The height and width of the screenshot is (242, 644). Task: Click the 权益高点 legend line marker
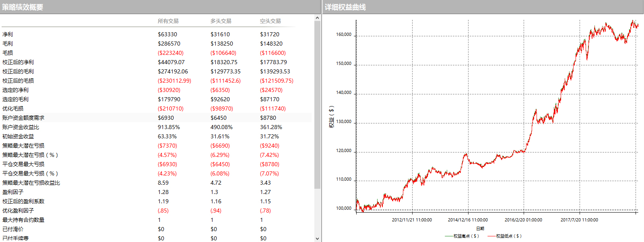[x=449, y=236]
